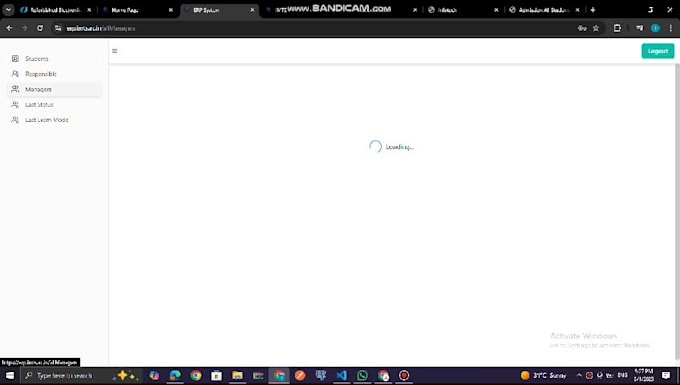Viewport: 680px width, 385px height.
Task: Open the notification center icon
Action: 666,375
